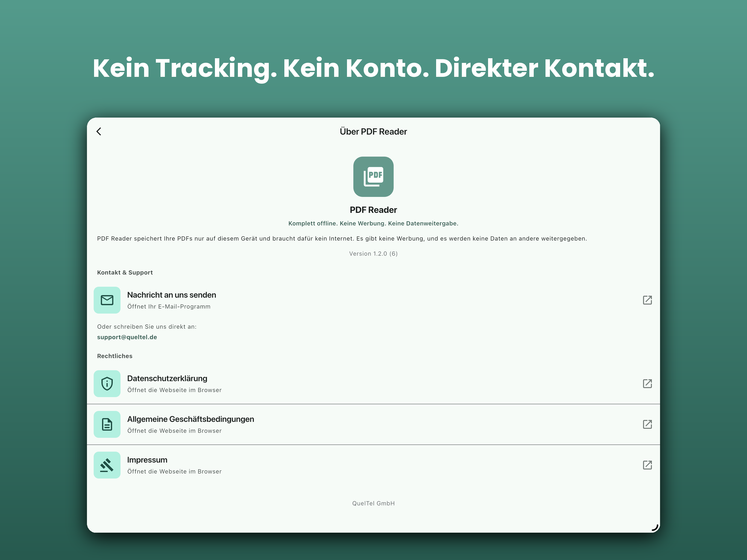The width and height of the screenshot is (747, 560).
Task: Click external link icon in Nachricht an uns senden row
Action: [x=647, y=300]
